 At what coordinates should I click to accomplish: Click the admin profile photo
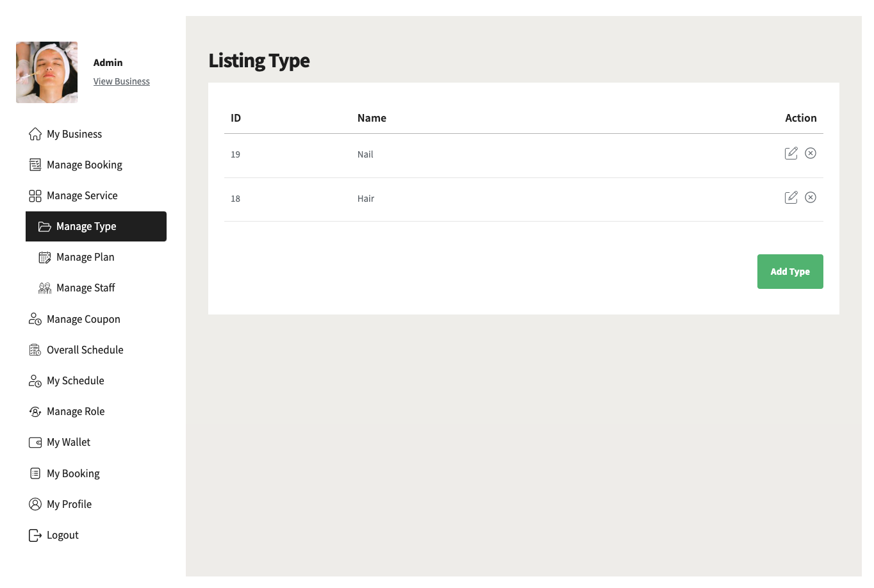pyautogui.click(x=47, y=72)
